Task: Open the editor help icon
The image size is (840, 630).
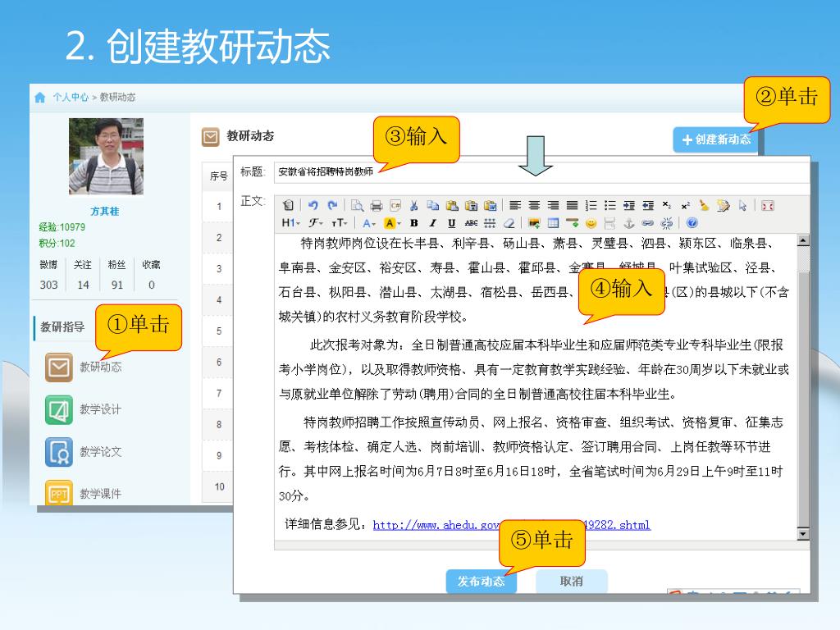Action: [x=692, y=223]
